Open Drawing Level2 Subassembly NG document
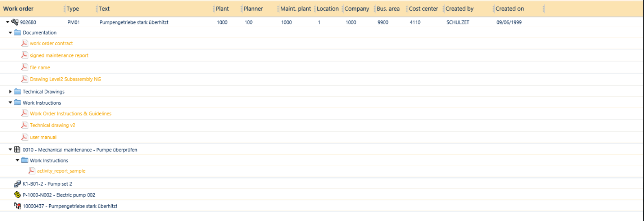Image resolution: width=644 pixels, height=221 pixels. 65,79
